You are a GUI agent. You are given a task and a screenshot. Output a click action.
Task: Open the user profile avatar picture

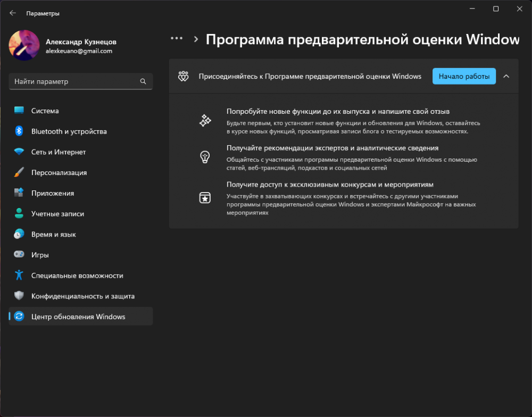click(24, 45)
